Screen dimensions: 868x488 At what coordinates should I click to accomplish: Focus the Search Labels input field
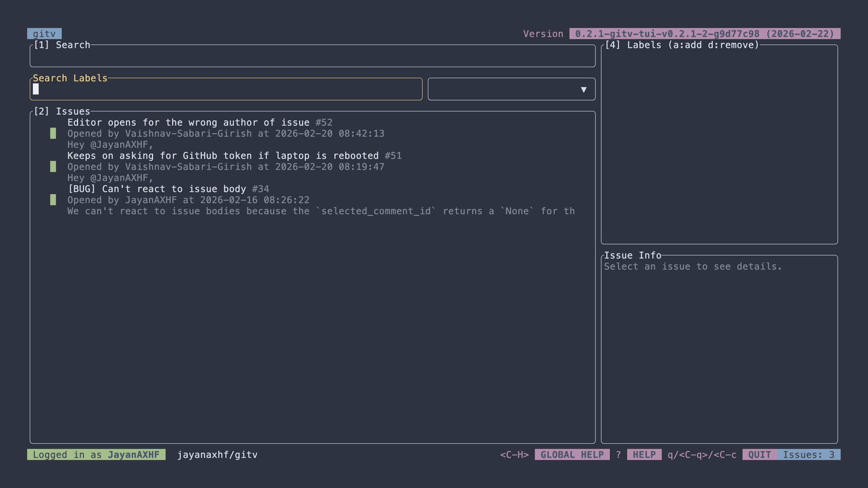(226, 89)
